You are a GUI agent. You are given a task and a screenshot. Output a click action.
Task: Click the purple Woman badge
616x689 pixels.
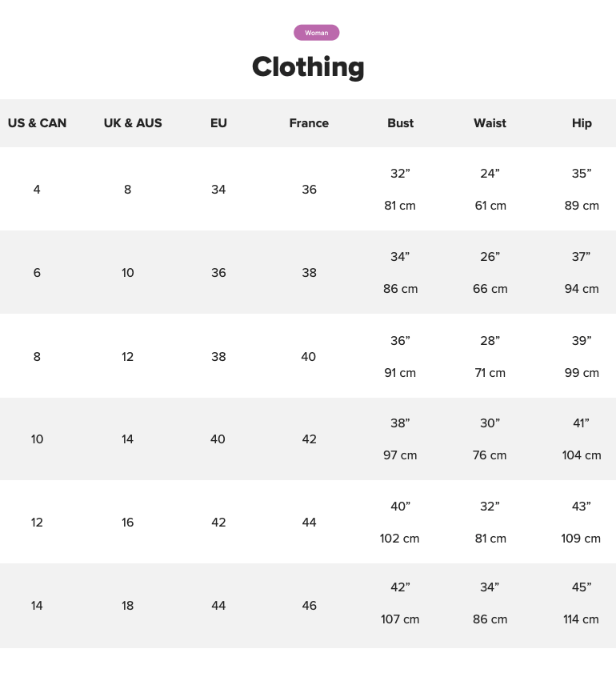click(316, 33)
